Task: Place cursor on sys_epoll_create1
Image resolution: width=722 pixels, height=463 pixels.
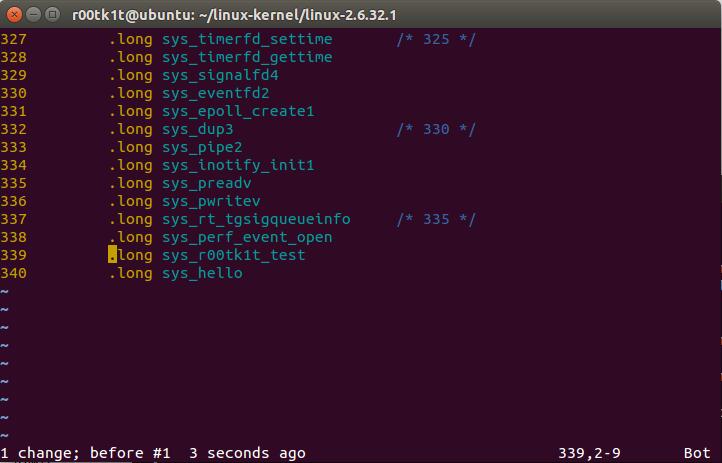Action: coord(238,111)
